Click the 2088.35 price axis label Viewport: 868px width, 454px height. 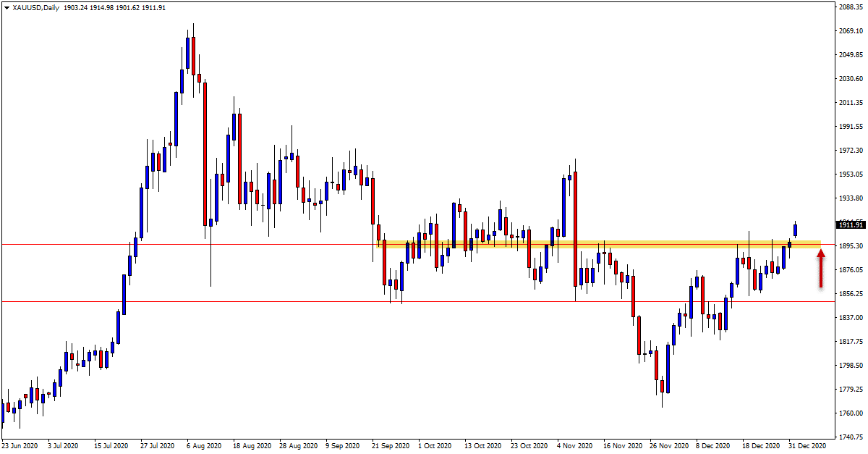tap(851, 7)
